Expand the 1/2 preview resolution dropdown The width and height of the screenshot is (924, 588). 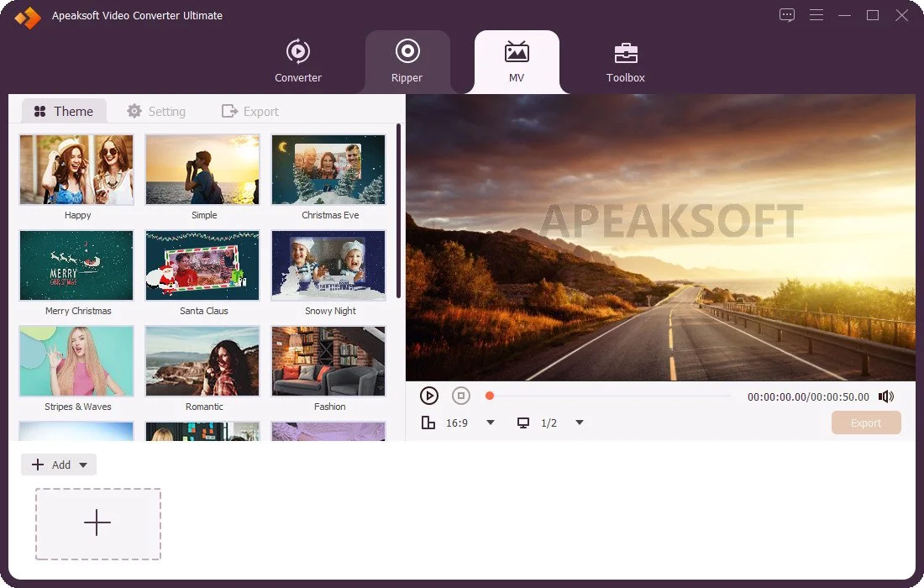(580, 423)
